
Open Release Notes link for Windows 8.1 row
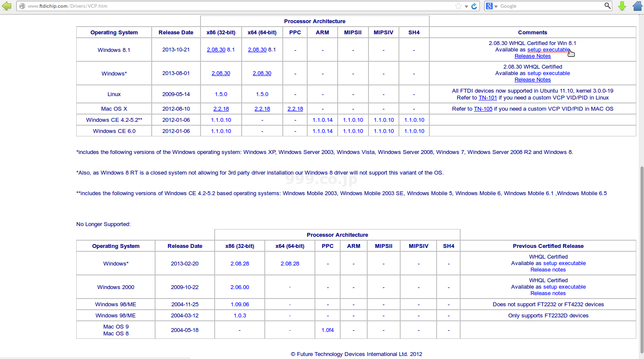coord(533,56)
